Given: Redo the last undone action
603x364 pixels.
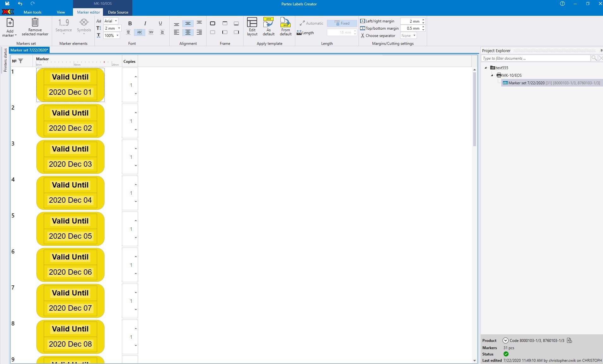Looking at the screenshot, I should point(33,3).
